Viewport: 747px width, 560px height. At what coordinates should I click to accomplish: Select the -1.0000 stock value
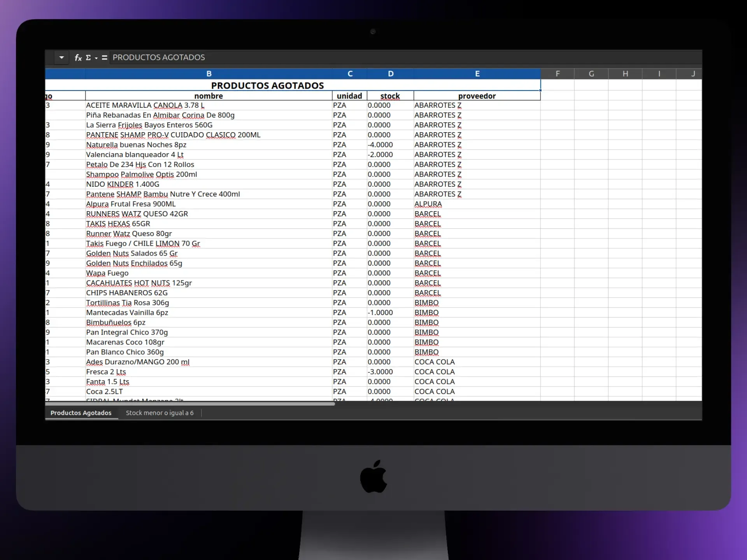[390, 313]
